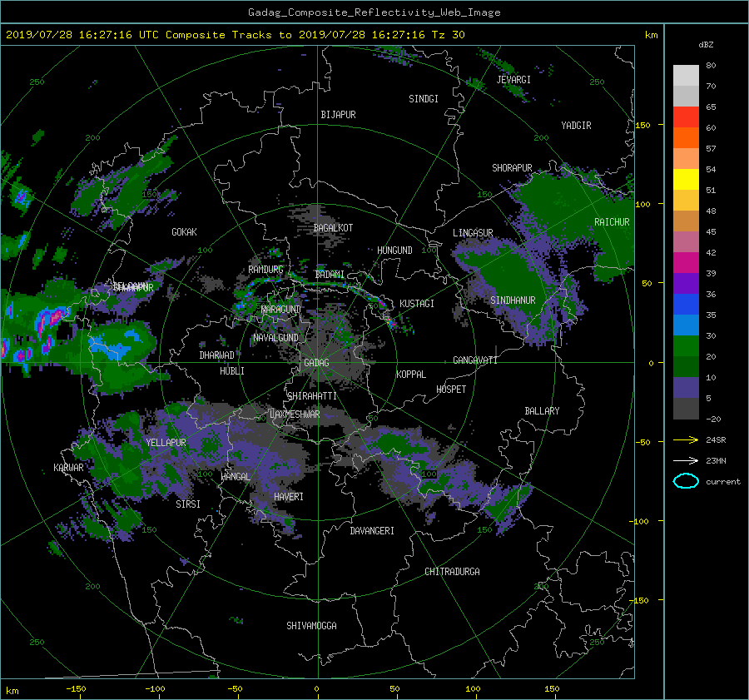Click the BADAMI city label
The width and height of the screenshot is (749, 700).
(x=330, y=275)
